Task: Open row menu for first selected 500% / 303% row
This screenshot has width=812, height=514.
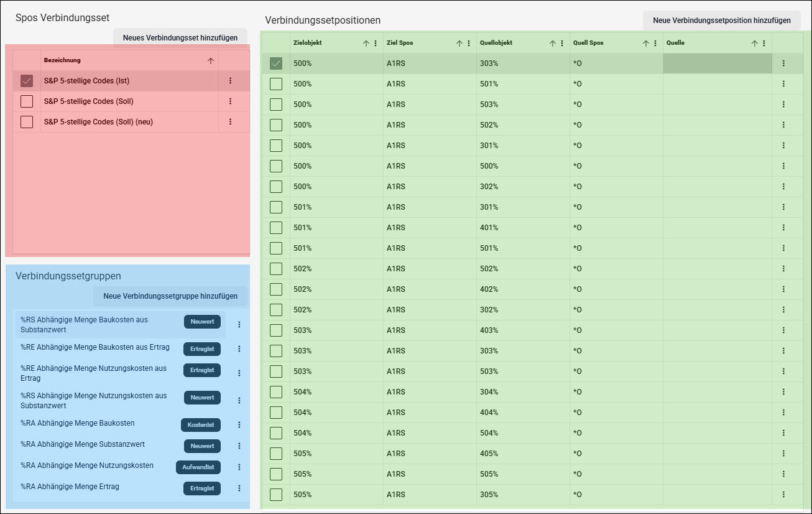Action: tap(783, 63)
